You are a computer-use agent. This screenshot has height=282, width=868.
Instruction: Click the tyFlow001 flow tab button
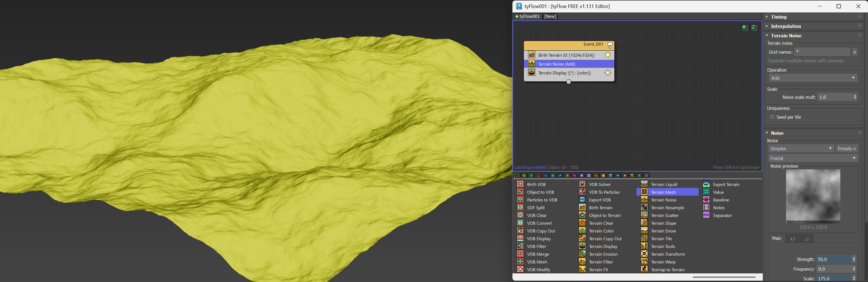[x=528, y=17]
